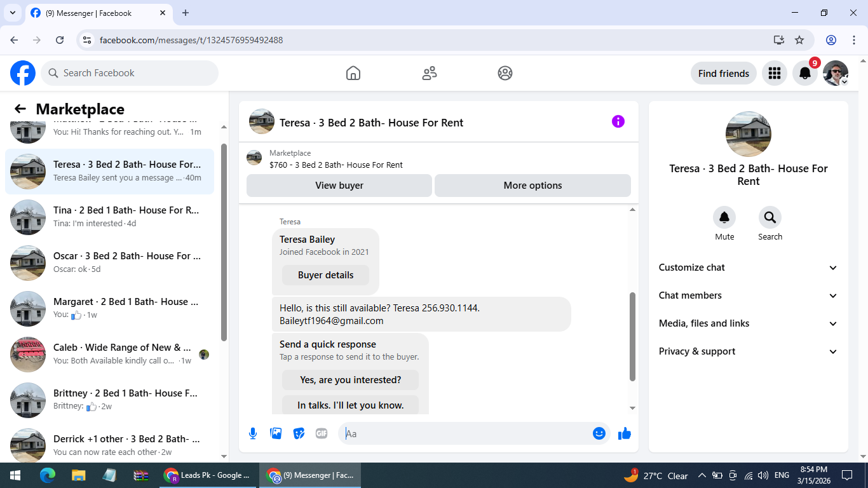Launch Microsoft Edge from the taskbar
868x488 pixels.
[x=48, y=475]
